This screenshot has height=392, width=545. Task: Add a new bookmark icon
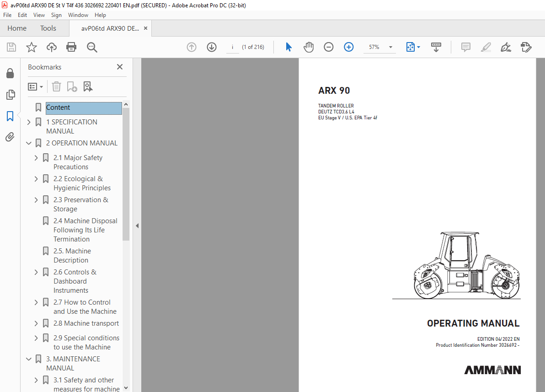[72, 86]
